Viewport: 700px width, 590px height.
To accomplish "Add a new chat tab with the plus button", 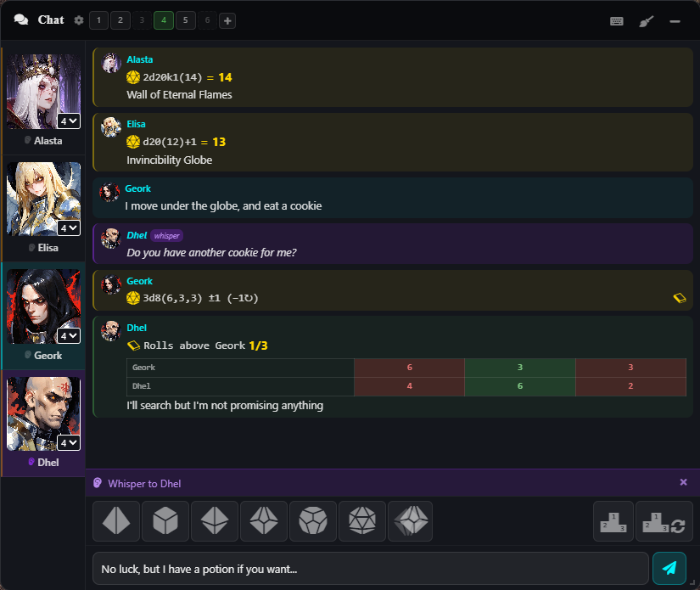I will 227,20.
